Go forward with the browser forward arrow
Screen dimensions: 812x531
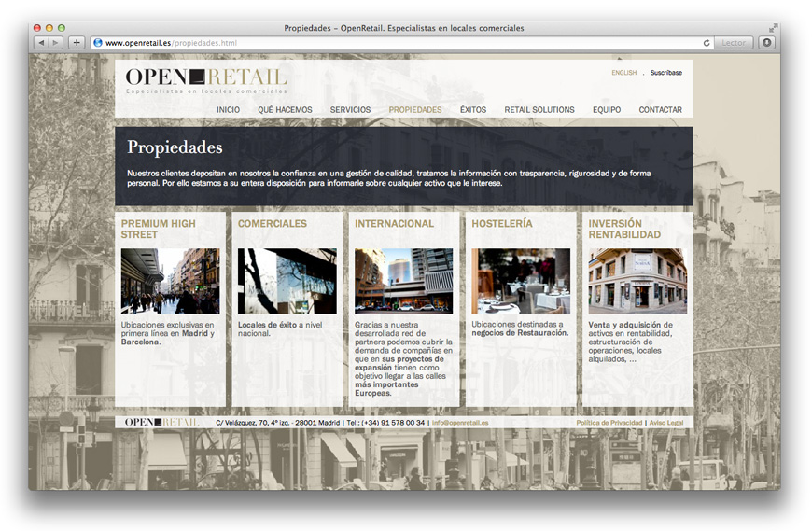point(56,43)
